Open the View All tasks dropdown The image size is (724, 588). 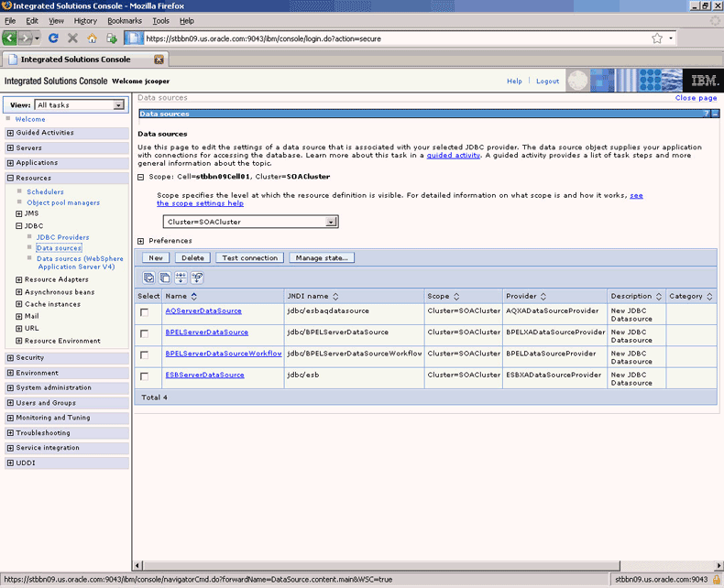coord(80,104)
